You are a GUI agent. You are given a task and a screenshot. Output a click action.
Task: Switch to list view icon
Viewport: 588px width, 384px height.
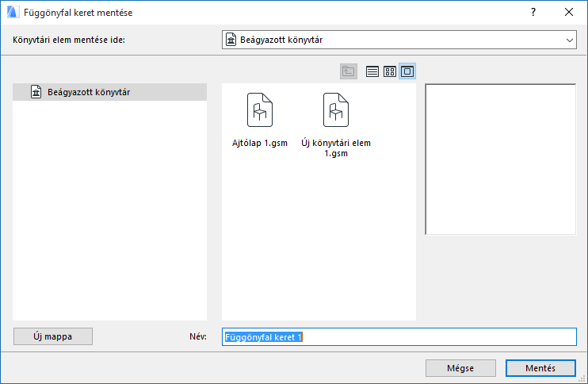pos(372,71)
